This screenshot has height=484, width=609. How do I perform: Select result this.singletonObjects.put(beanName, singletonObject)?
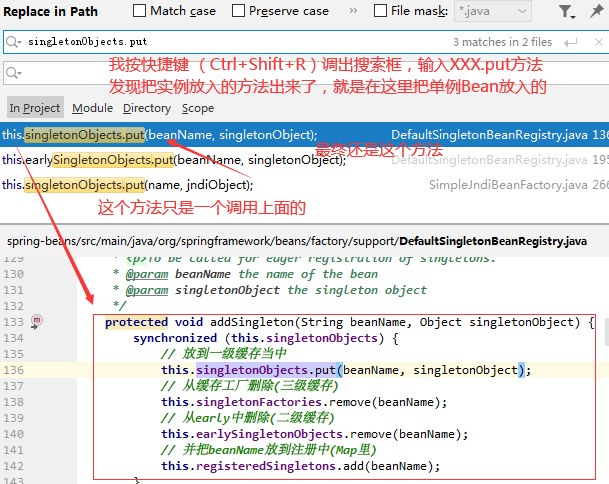pos(304,134)
